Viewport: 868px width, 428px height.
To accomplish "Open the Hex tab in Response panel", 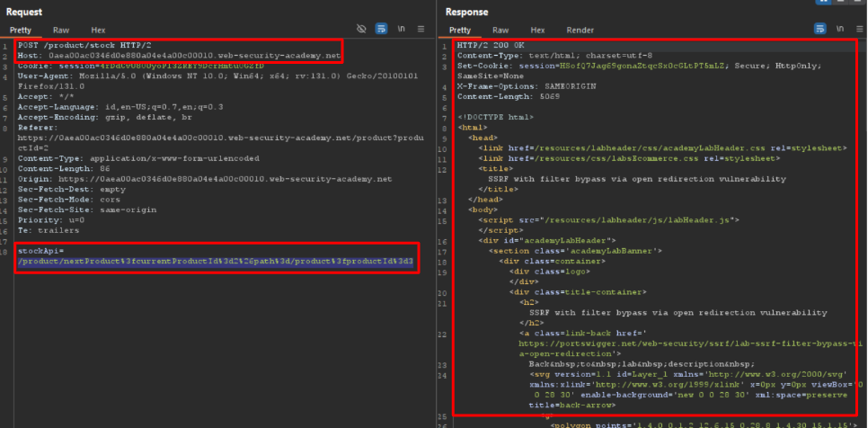I will [x=537, y=30].
